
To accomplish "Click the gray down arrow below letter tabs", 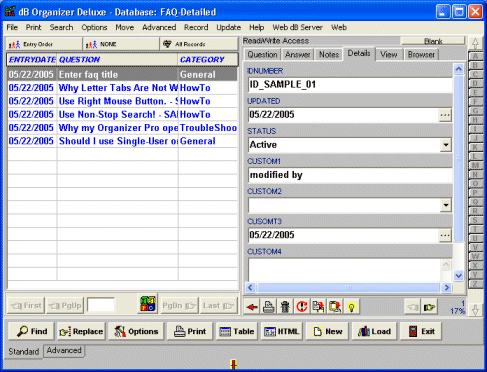I will coord(475,310).
